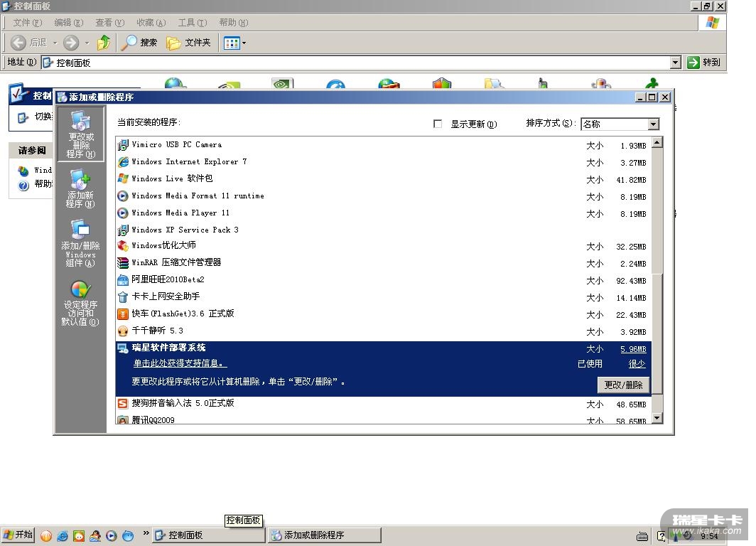Open the 收藏(A) menu

click(151, 23)
